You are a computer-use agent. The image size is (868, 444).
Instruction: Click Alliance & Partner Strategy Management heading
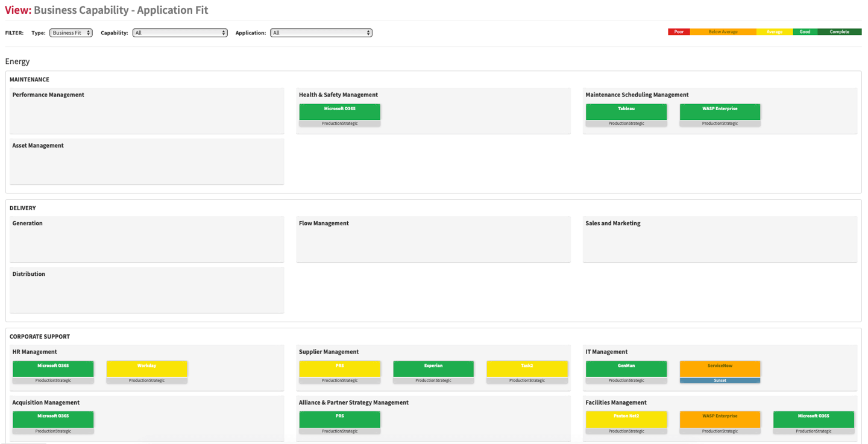click(x=354, y=402)
